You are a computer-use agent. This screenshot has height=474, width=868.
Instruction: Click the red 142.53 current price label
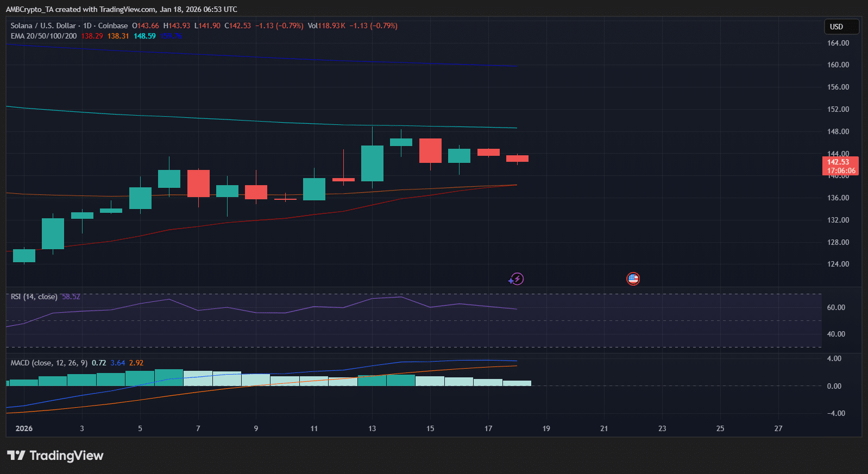click(x=840, y=166)
